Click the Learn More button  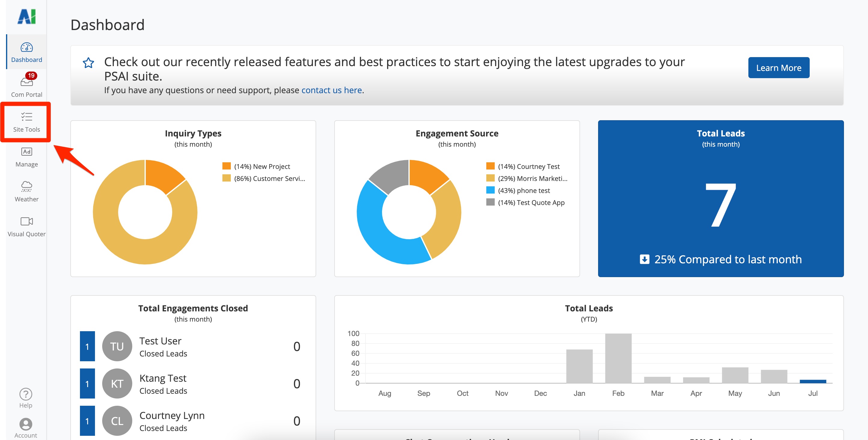pyautogui.click(x=778, y=68)
